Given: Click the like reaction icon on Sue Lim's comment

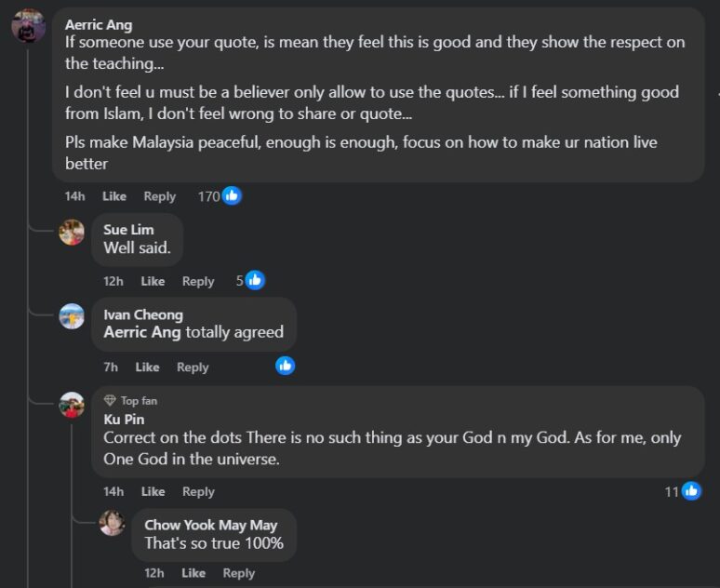Looking at the screenshot, I should 255,280.
